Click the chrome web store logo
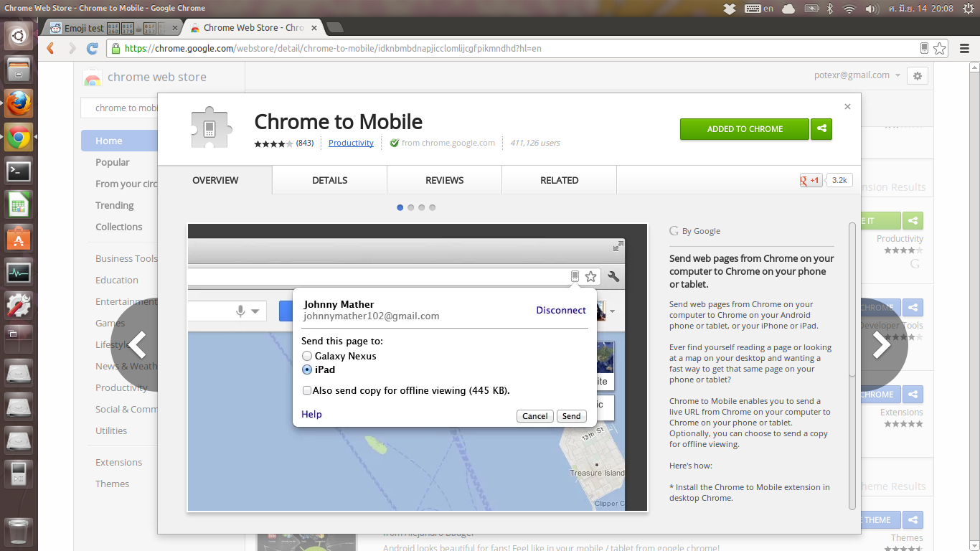The width and height of the screenshot is (980, 551). tap(145, 77)
